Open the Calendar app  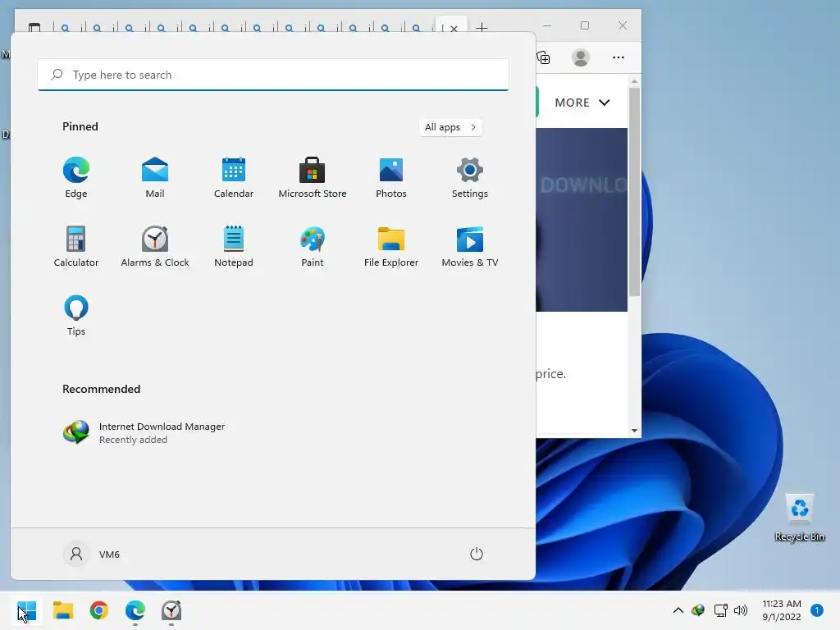point(234,178)
